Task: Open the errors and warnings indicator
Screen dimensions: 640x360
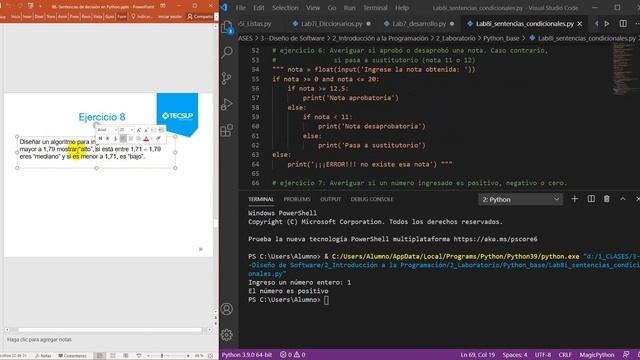Action: (x=293, y=355)
